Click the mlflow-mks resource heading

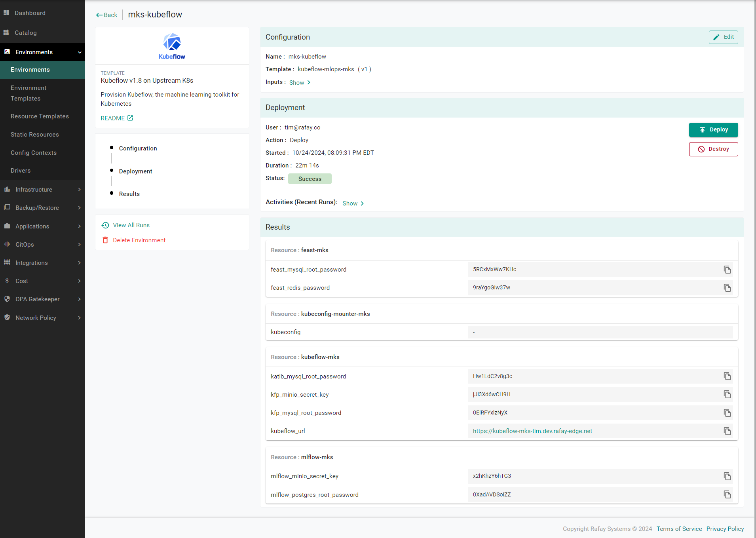[x=302, y=457]
